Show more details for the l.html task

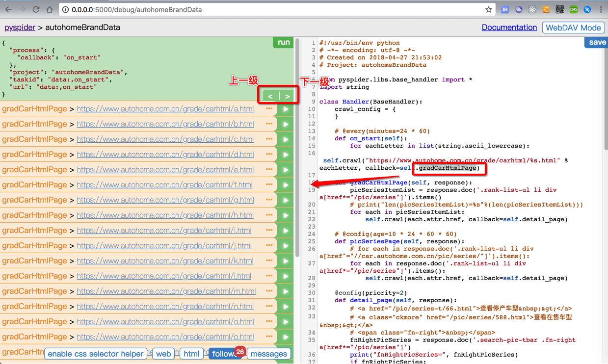269,276
